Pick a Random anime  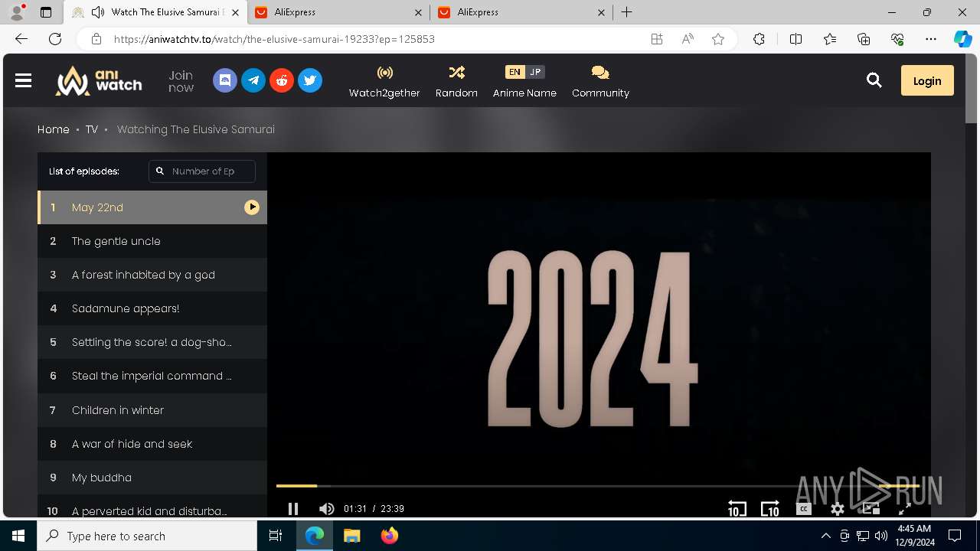(x=456, y=82)
